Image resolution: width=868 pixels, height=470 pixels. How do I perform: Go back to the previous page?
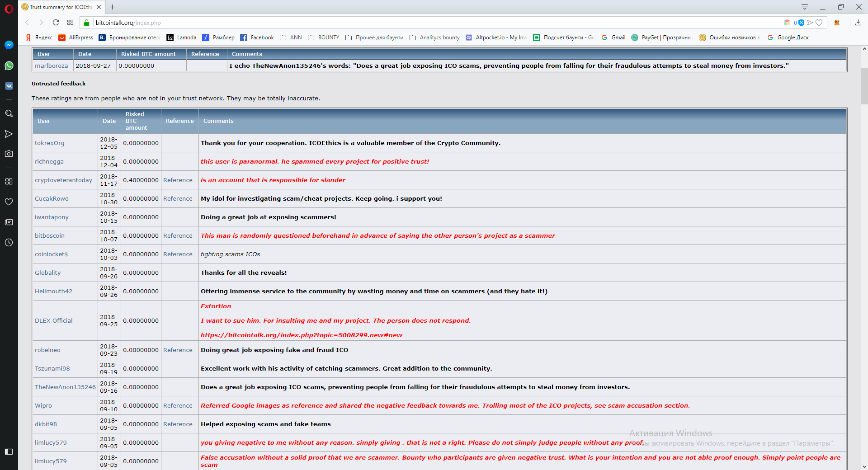click(27, 23)
